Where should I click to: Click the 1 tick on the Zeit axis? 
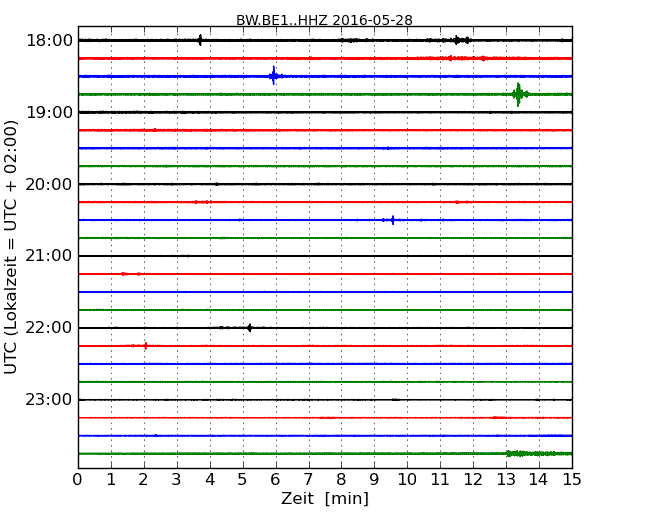click(111, 479)
